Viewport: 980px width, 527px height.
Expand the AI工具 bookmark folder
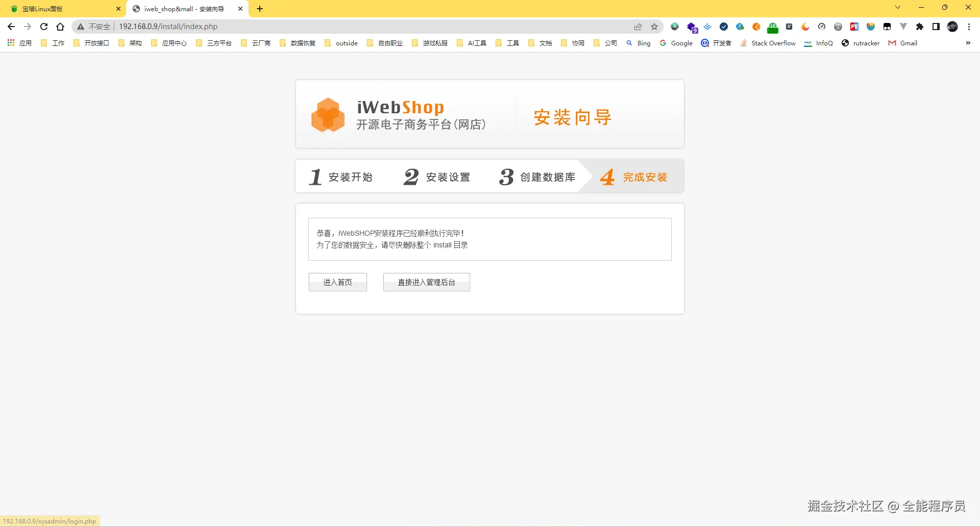472,43
